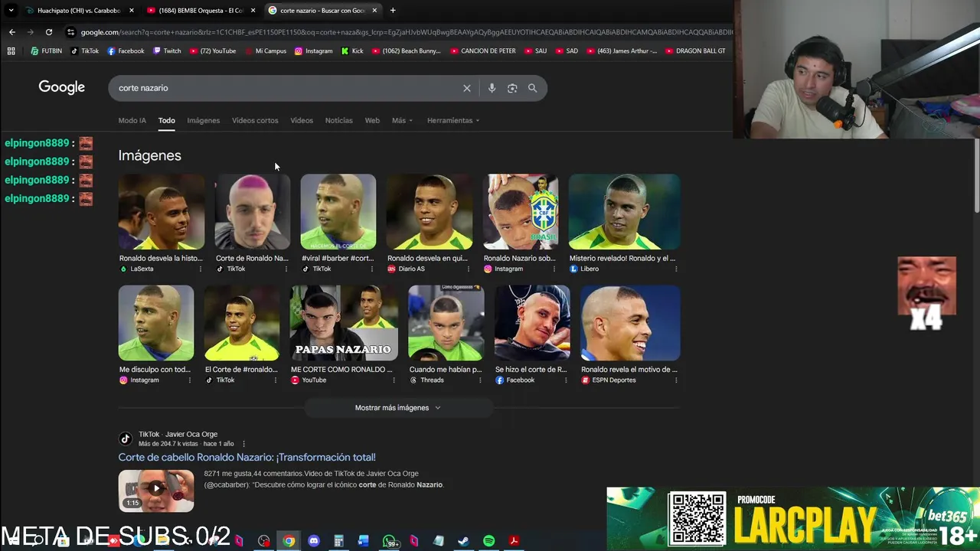Click the Imágenes section heading
The width and height of the screenshot is (980, 551).
(149, 155)
